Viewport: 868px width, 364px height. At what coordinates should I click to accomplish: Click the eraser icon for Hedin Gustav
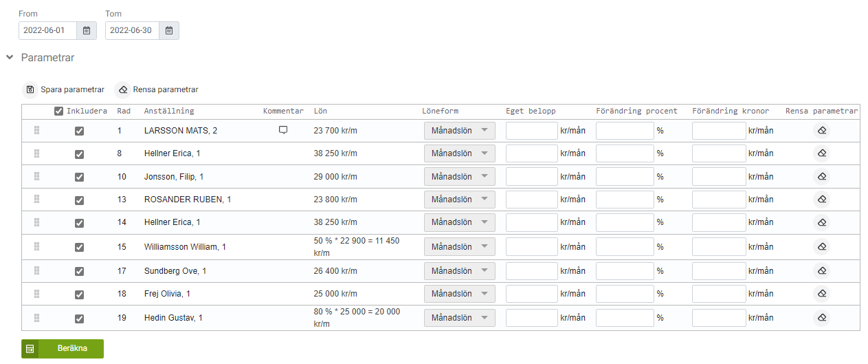(x=821, y=318)
